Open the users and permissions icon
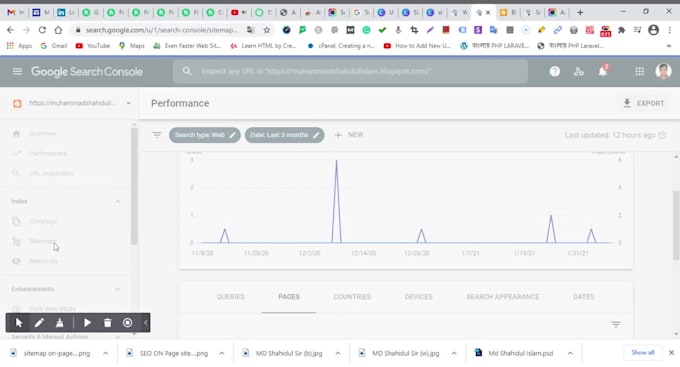Screen dimensions: 680x367 click(x=579, y=72)
